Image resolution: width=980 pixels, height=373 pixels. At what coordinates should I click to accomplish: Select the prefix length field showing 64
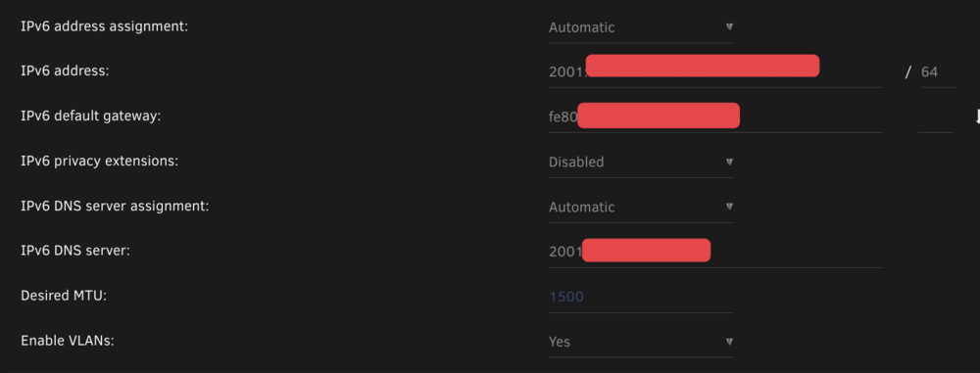point(938,71)
